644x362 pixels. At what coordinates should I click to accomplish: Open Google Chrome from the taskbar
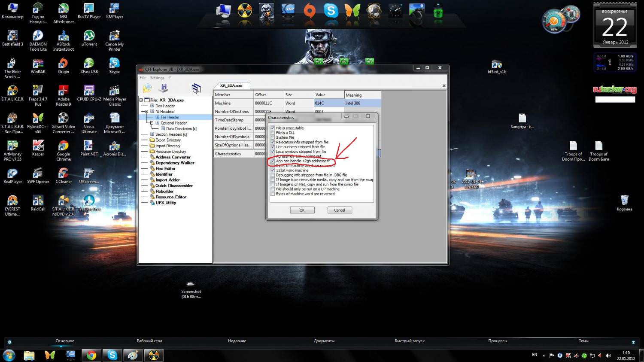tap(91, 355)
